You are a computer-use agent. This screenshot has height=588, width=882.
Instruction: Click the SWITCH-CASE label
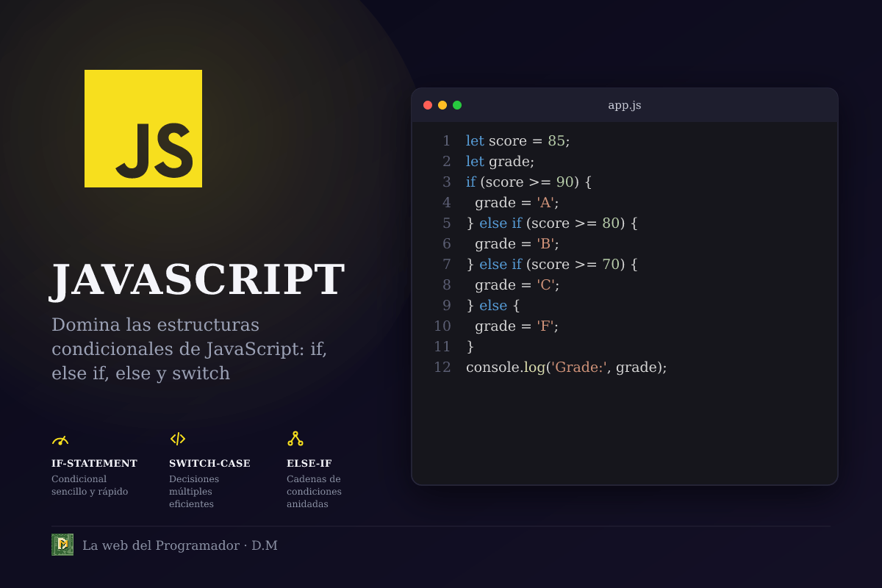point(209,464)
